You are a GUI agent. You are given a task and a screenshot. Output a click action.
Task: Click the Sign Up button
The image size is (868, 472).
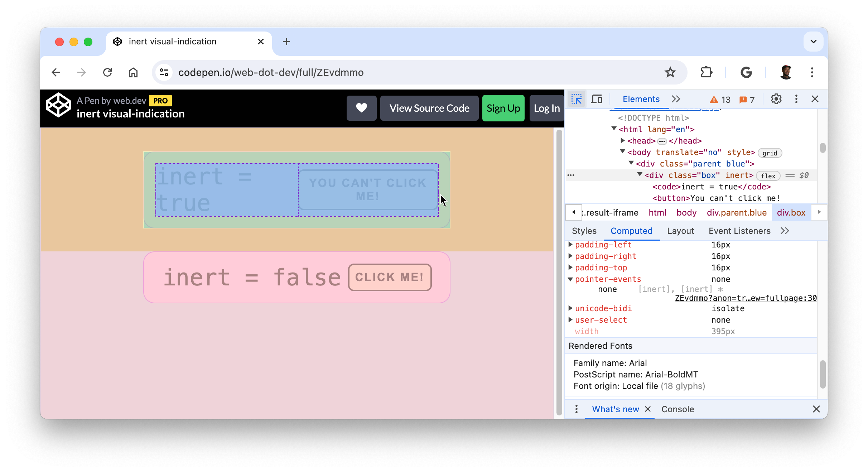point(502,107)
